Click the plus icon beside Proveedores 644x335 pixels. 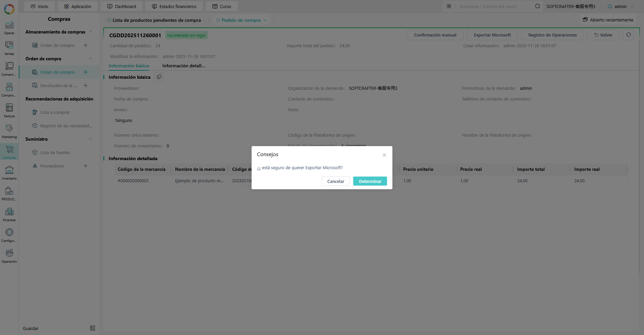86,166
